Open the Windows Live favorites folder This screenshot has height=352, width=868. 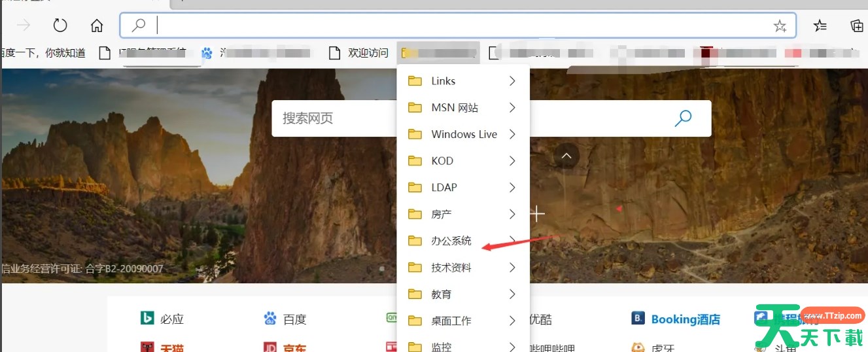pyautogui.click(x=464, y=134)
